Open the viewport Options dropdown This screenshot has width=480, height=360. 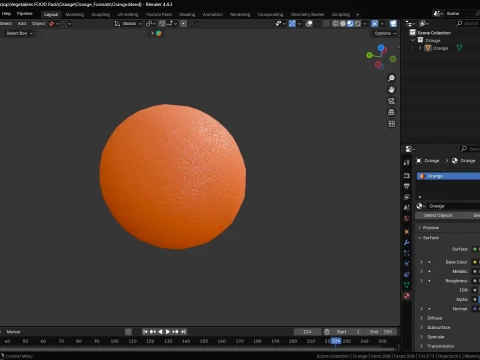coord(385,33)
